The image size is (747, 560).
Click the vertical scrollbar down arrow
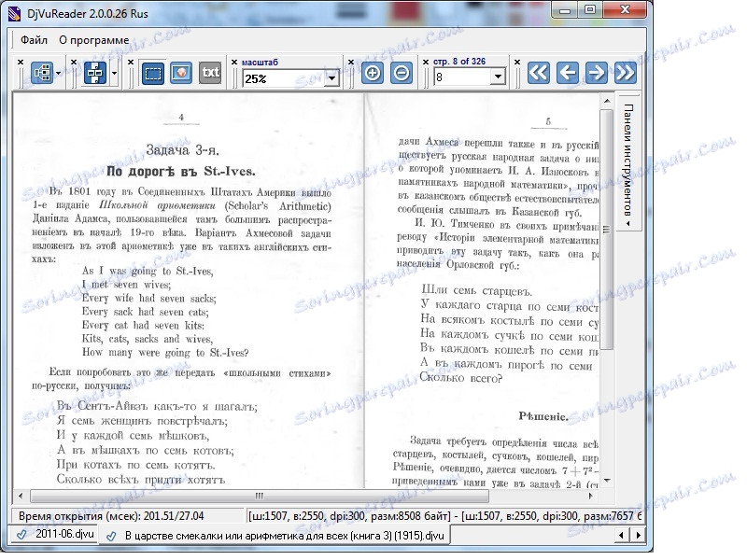click(607, 480)
